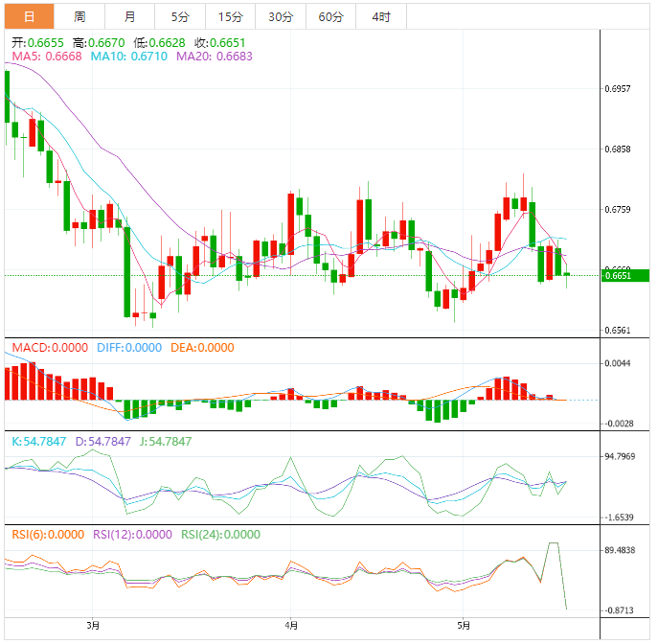
Task: Select the 周 weekly chart tab
Action: (79, 17)
